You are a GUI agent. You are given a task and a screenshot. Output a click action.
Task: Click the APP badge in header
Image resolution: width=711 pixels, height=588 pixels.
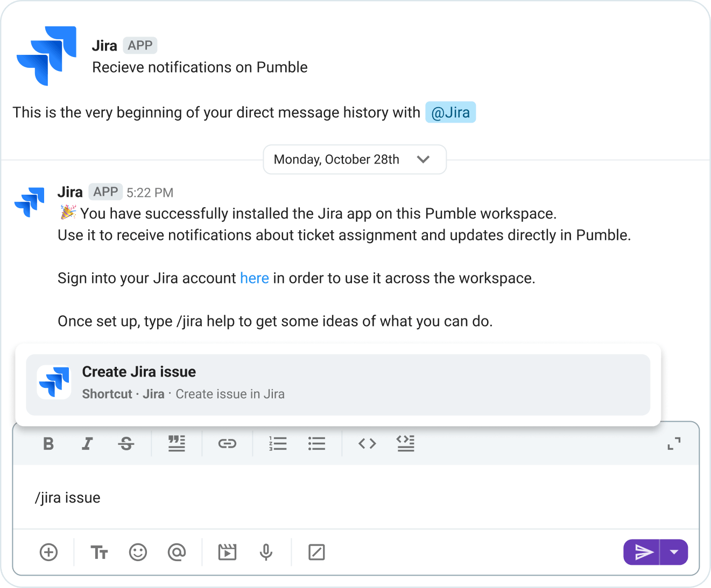pos(140,46)
